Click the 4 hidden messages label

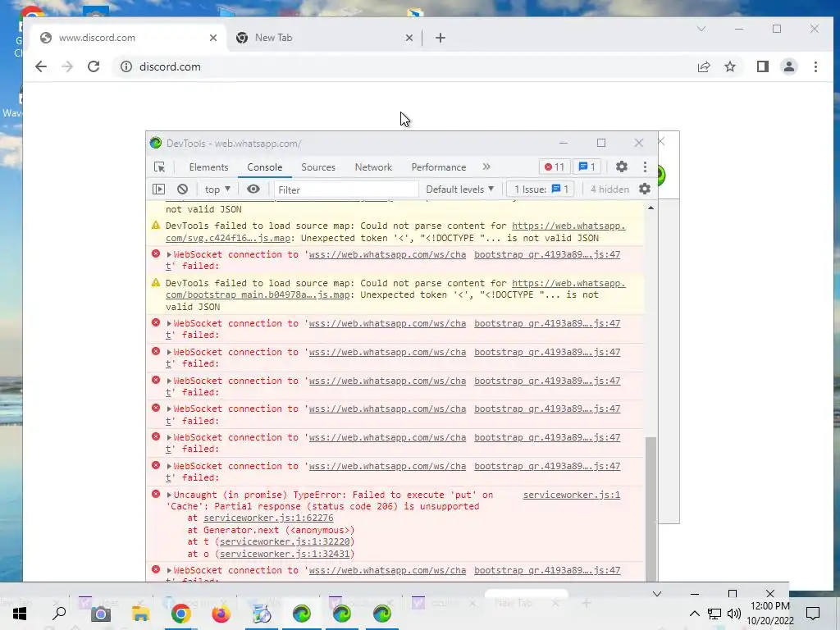[609, 189]
